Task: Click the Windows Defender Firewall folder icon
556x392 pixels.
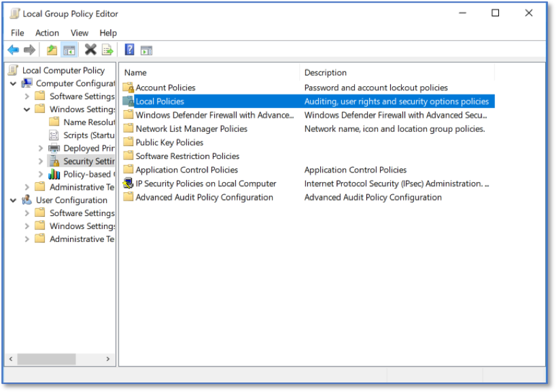Action: pyautogui.click(x=128, y=115)
